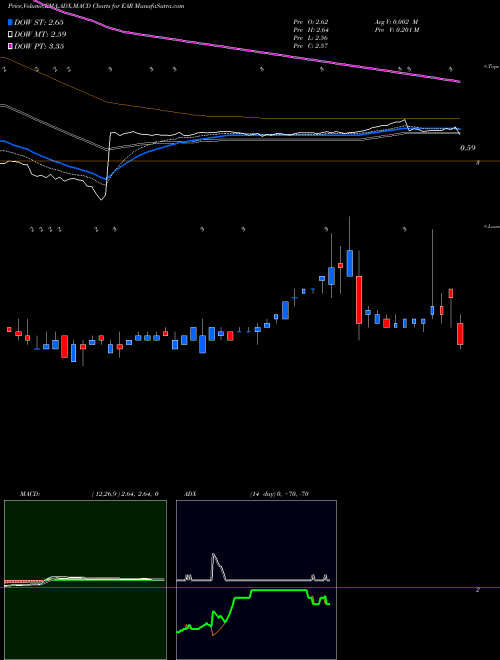Click the 'Pre H: 2.64' value

click(311, 30)
